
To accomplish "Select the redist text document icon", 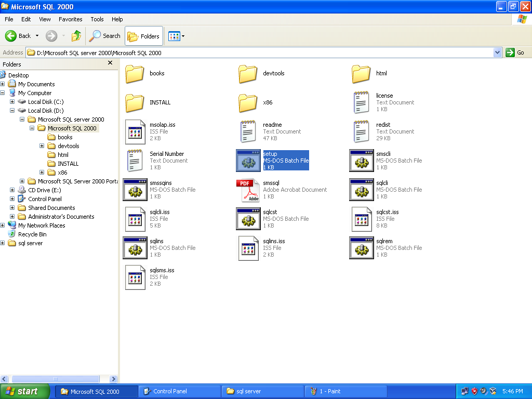I will [361, 131].
